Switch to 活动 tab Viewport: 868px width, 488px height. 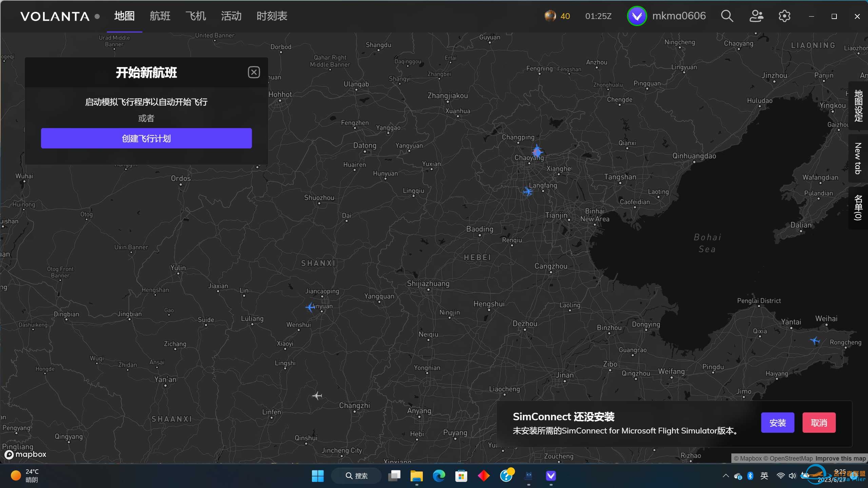(x=231, y=16)
